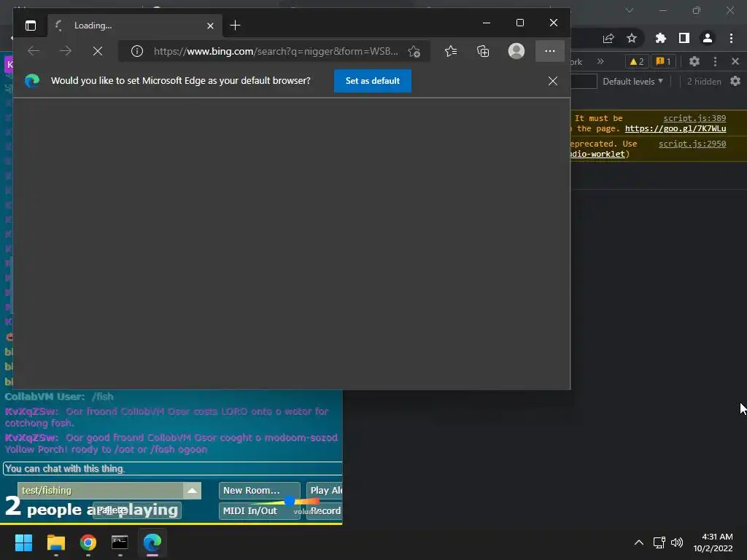
Task: Click the Palette button
Action: (x=136, y=510)
